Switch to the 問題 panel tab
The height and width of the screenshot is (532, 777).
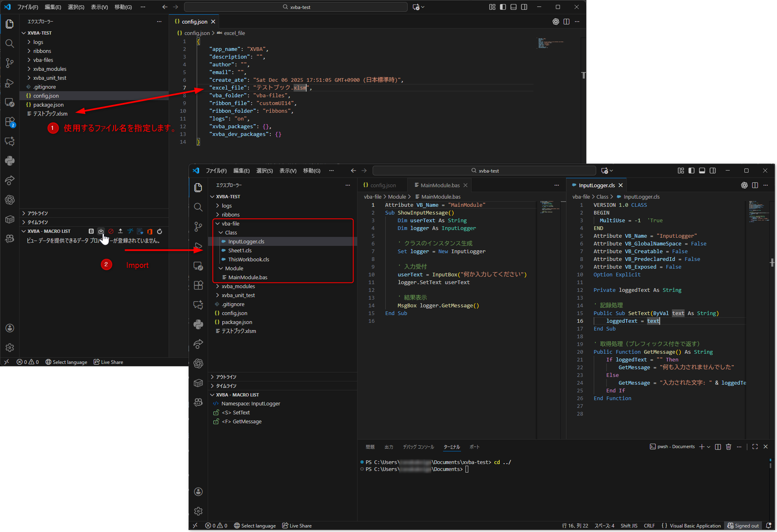[x=370, y=447]
